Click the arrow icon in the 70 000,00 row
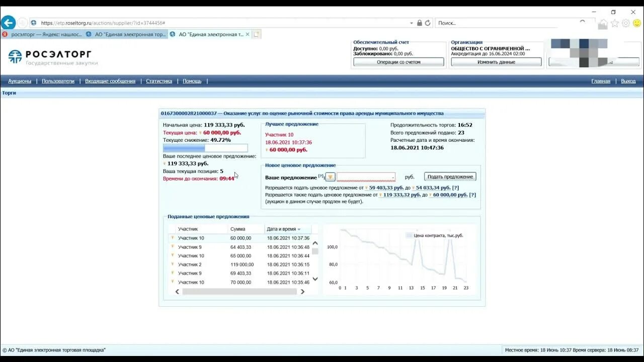 [x=172, y=282]
